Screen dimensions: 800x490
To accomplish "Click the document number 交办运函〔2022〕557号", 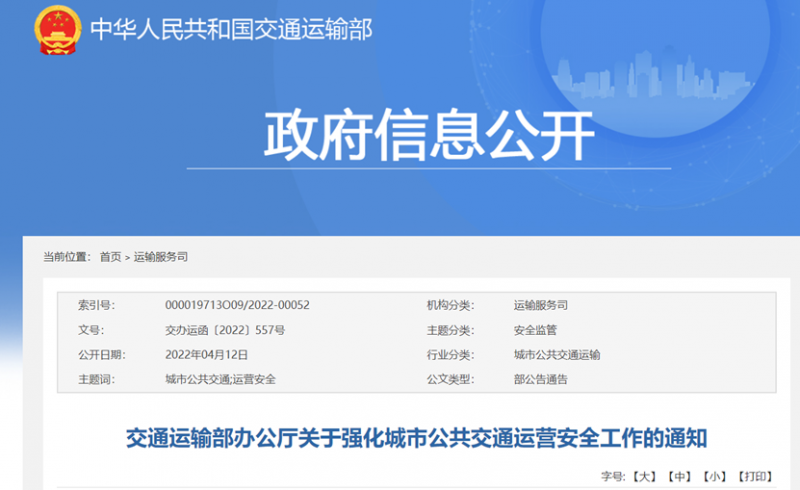I will click(225, 330).
